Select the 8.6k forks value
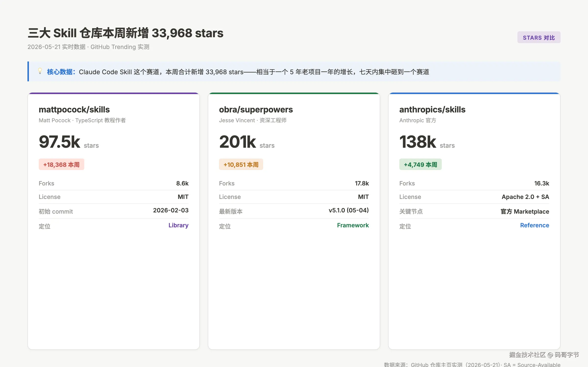Viewport: 588px width, 367px height. (182, 183)
